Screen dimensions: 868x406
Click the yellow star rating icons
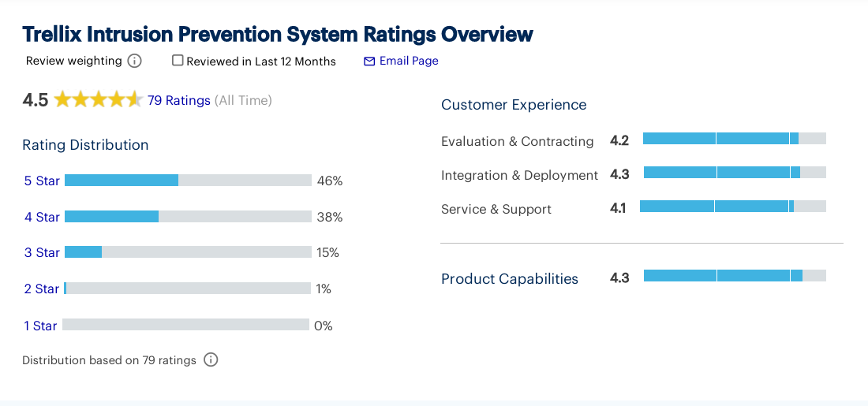coord(98,100)
